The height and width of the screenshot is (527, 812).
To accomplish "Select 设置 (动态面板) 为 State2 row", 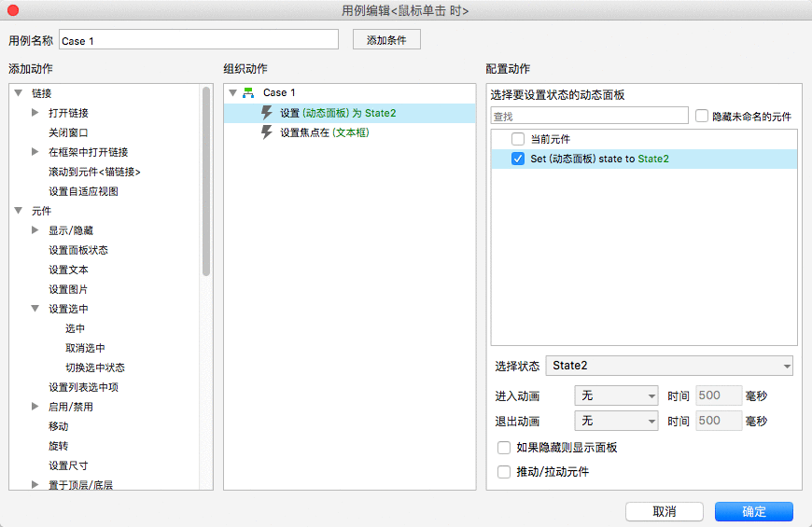I will [x=350, y=113].
